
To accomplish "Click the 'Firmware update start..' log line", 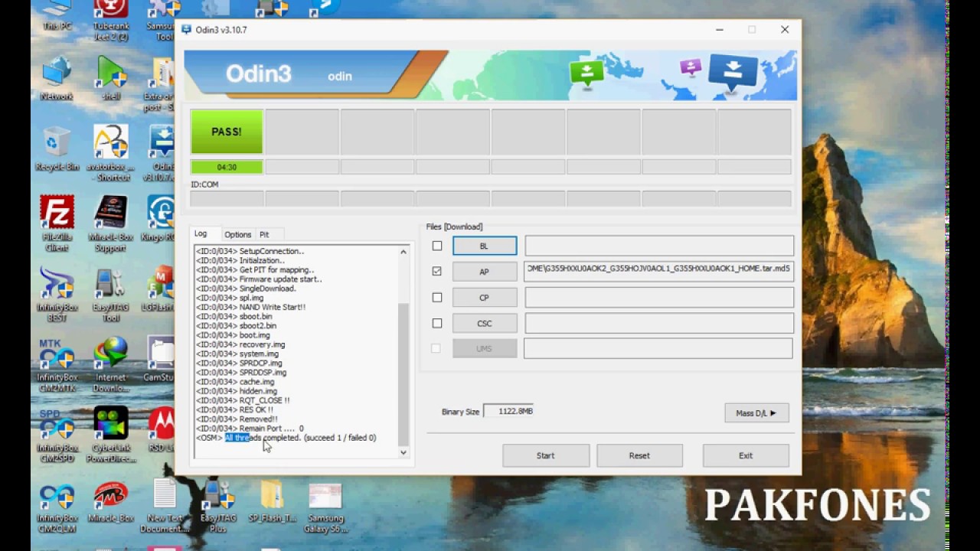I will (259, 279).
